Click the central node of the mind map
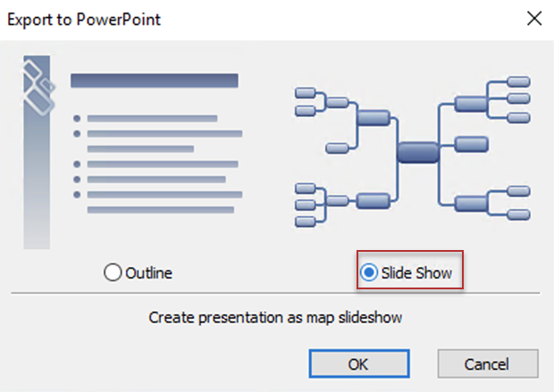554x392 pixels. [x=417, y=152]
